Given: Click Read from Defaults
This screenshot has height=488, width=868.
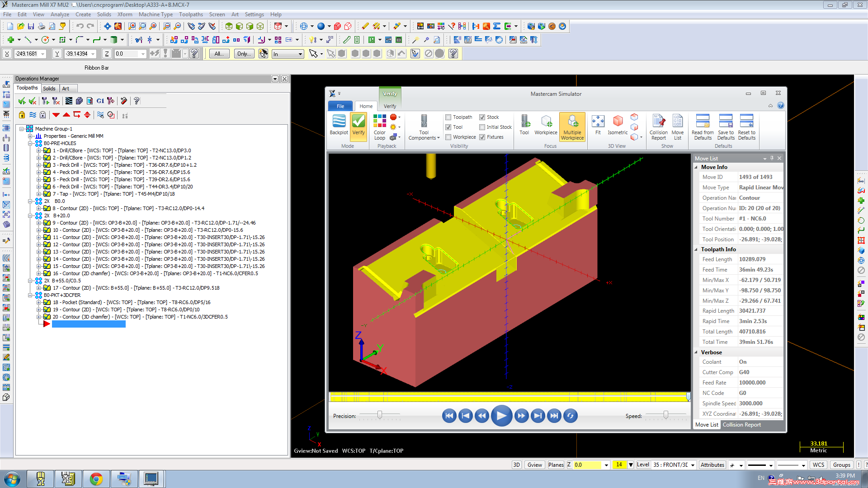Looking at the screenshot, I should pos(703,127).
